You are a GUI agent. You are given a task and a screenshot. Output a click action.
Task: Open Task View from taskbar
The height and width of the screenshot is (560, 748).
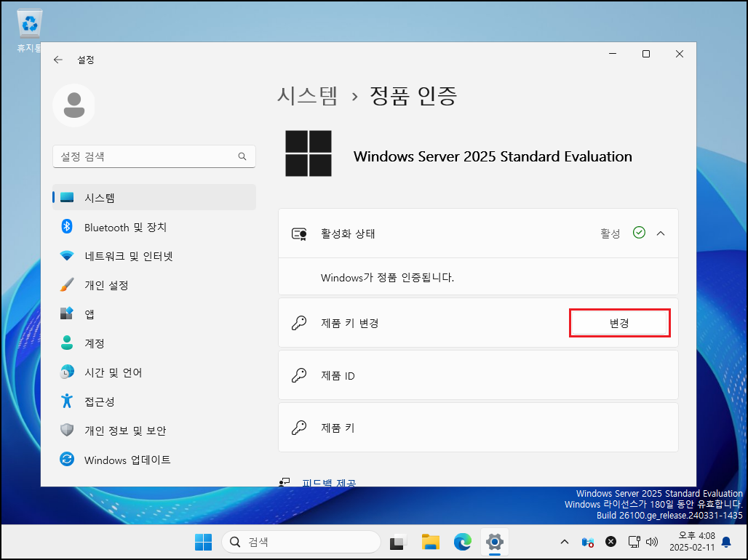tap(398, 543)
